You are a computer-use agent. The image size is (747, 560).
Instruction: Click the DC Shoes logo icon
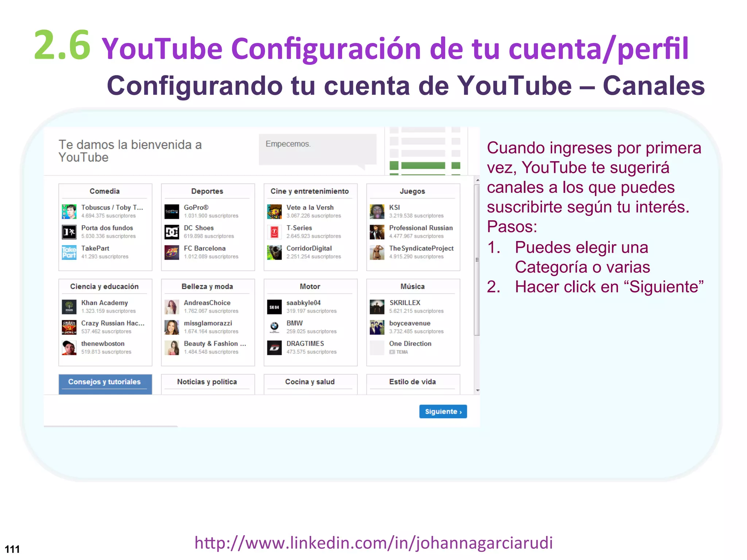click(172, 232)
